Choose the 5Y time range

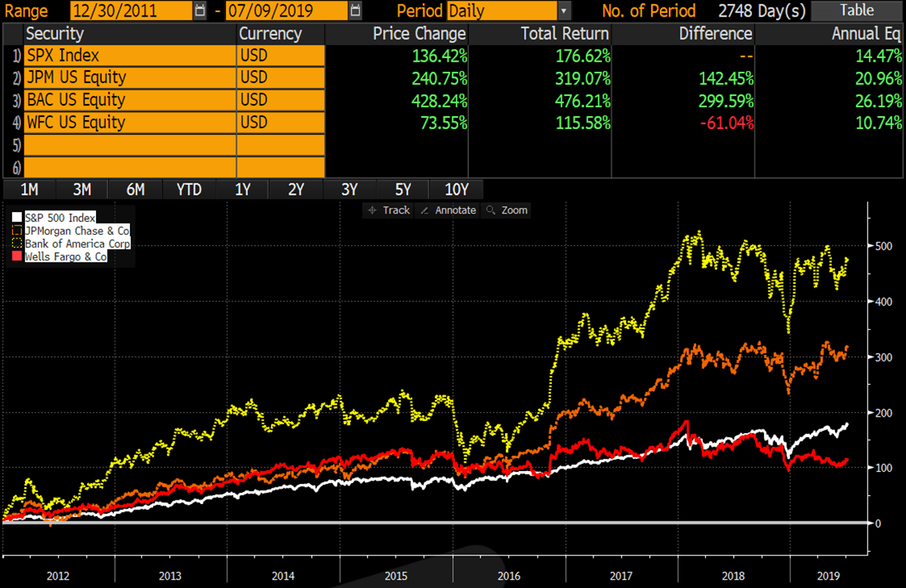(x=402, y=189)
